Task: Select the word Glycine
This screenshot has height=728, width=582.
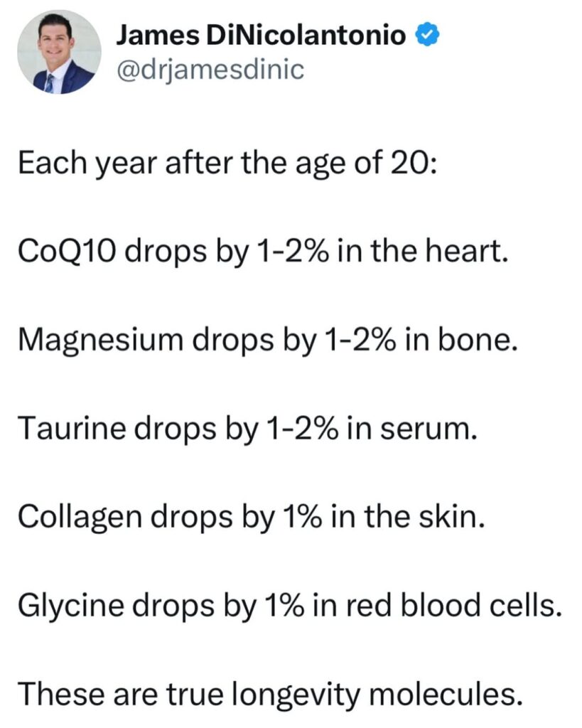Action: click(x=71, y=606)
